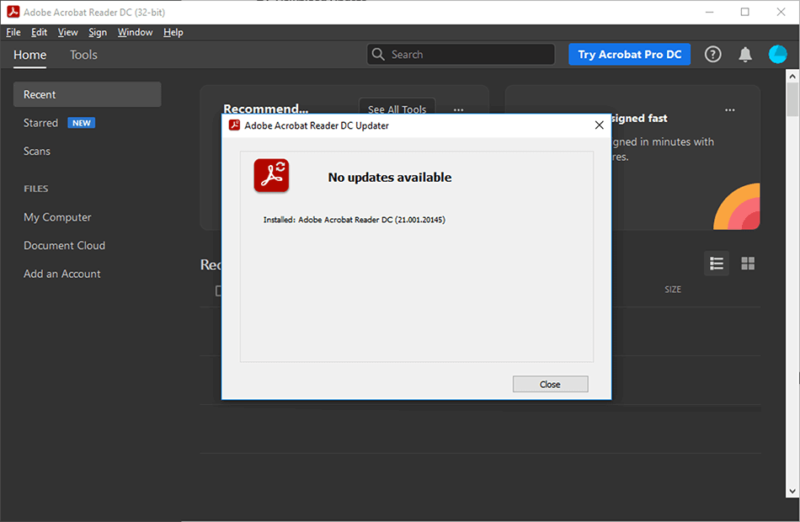This screenshot has height=522, width=800.
Task: Click the Help question mark icon
Action: click(x=713, y=54)
